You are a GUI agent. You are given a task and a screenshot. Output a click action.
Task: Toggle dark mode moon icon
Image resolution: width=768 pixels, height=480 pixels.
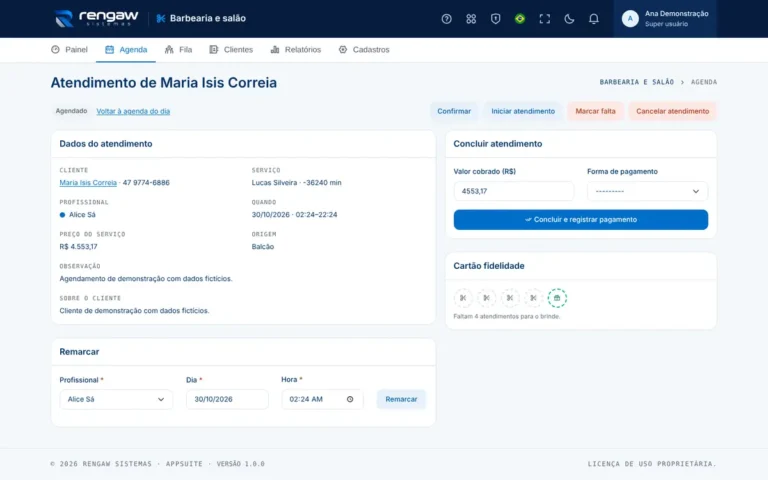click(569, 19)
